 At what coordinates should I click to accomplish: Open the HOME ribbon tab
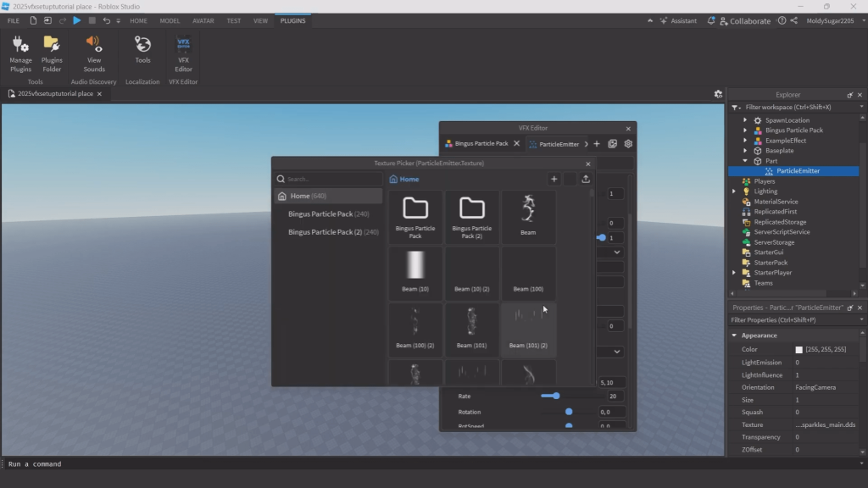click(138, 20)
